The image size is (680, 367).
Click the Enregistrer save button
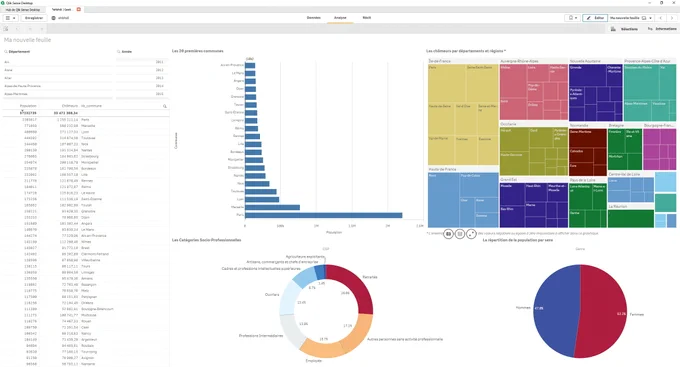(34, 18)
